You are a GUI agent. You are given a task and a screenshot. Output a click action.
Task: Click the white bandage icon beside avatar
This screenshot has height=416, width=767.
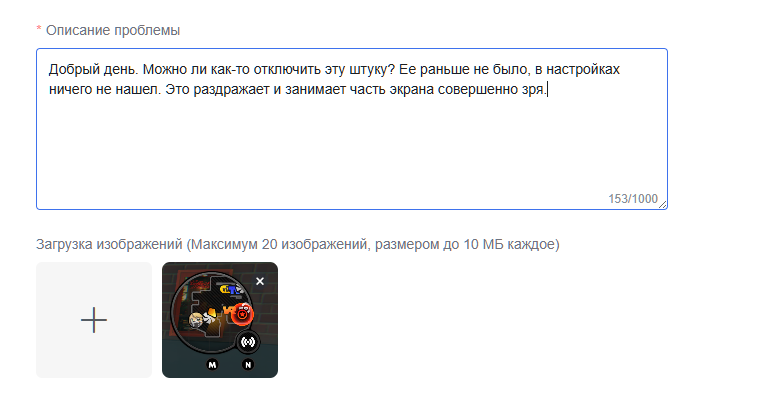coord(209,320)
